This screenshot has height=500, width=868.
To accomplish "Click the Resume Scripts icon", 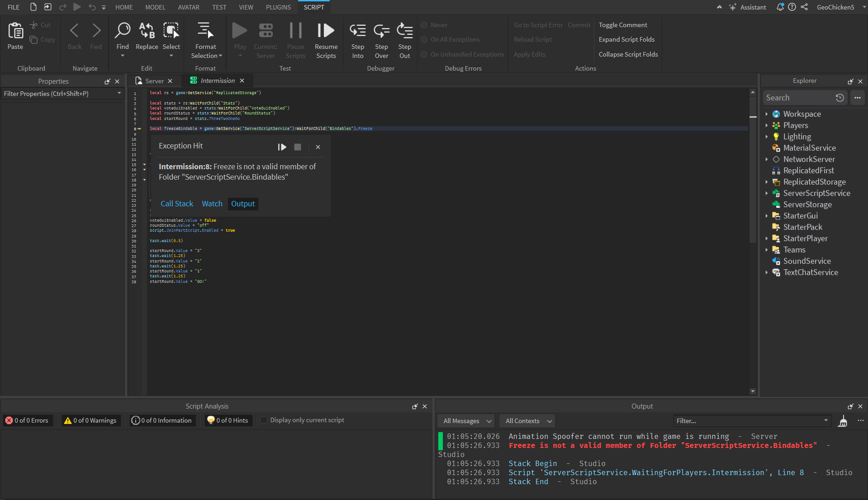I will [x=326, y=31].
